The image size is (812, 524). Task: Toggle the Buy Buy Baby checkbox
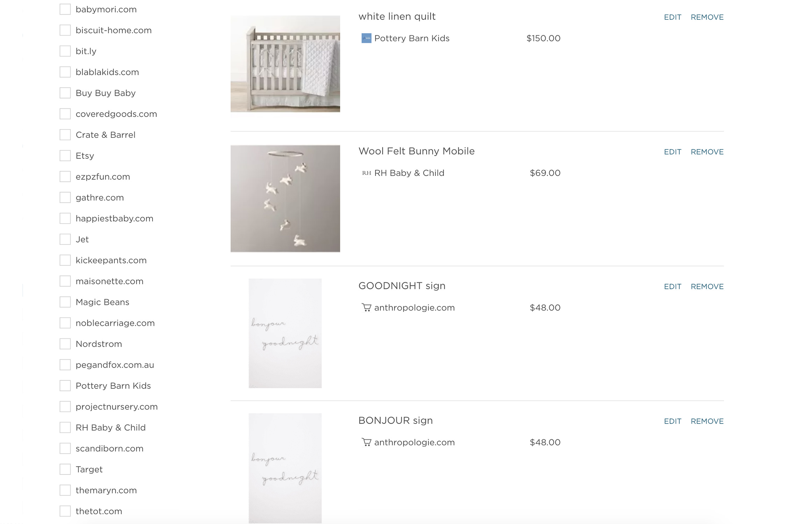[x=65, y=93]
